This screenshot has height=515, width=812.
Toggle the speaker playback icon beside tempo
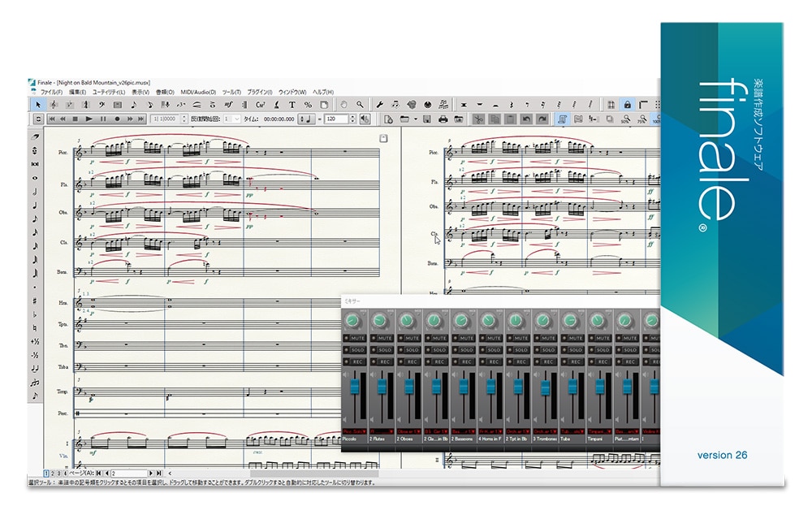coord(365,119)
